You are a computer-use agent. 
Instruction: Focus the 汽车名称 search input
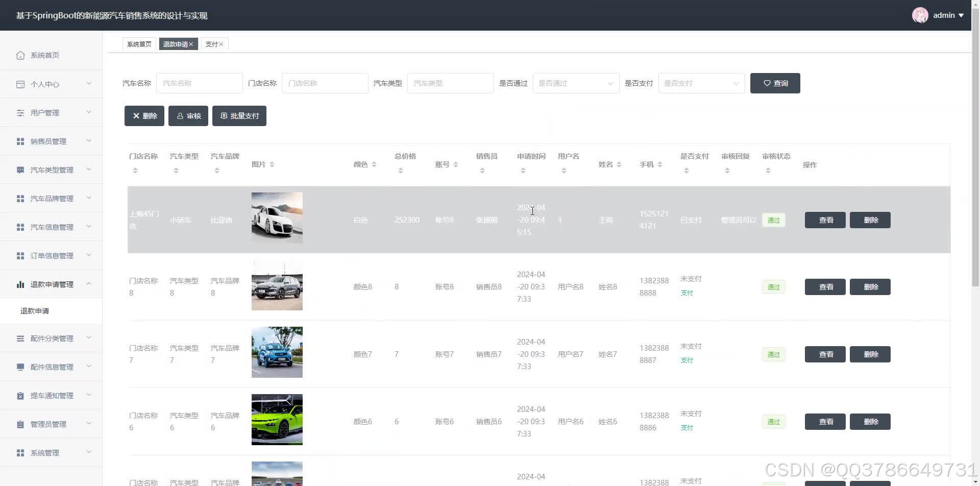[x=199, y=83]
